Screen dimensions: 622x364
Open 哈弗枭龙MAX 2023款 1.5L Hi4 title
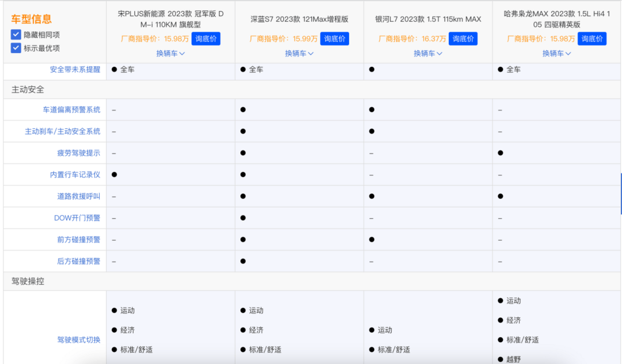[x=556, y=19]
